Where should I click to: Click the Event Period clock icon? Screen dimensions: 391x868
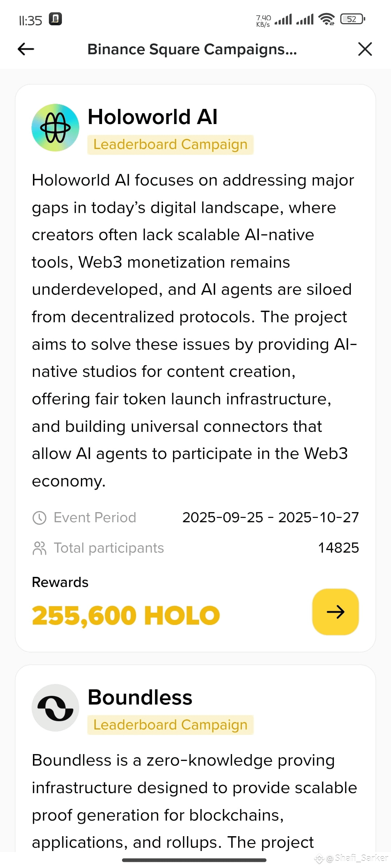click(39, 518)
